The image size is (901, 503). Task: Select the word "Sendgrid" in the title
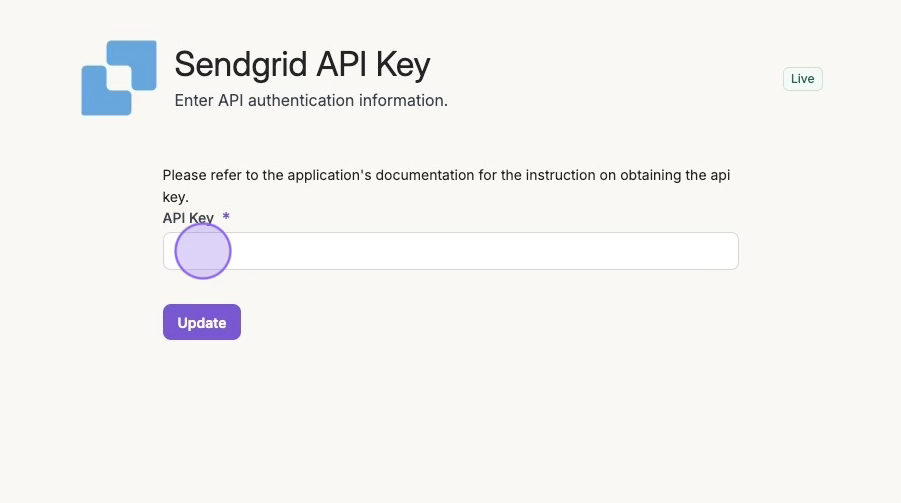click(241, 65)
